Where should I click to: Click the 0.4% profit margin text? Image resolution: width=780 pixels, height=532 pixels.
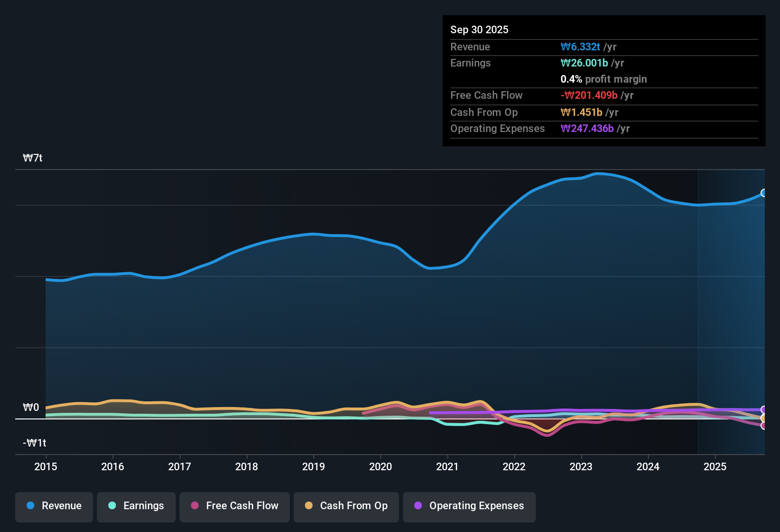pyautogui.click(x=603, y=79)
